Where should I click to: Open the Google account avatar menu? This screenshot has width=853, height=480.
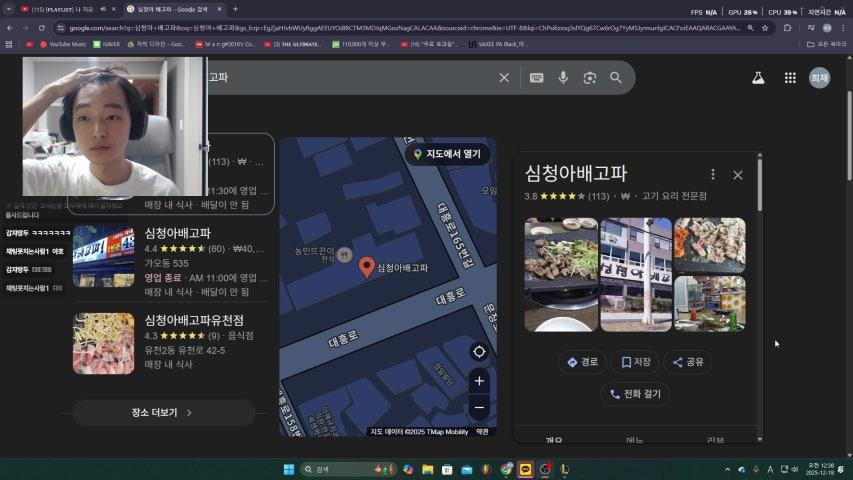819,78
